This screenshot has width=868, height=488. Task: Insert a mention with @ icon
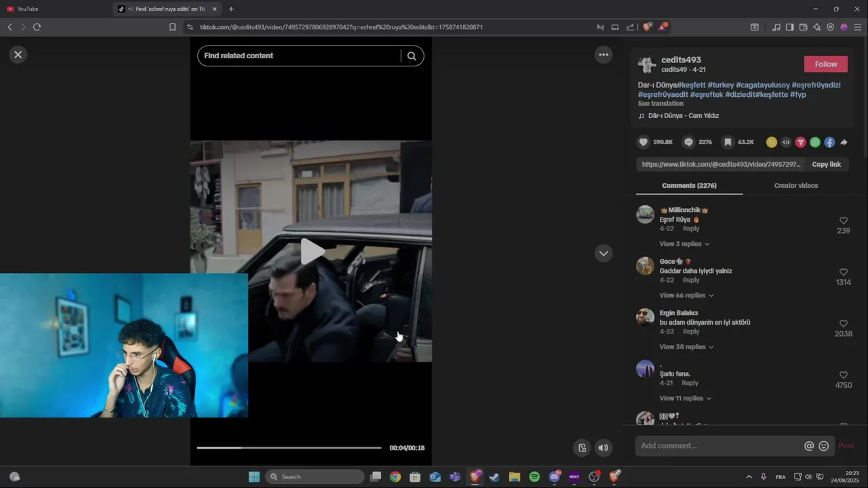point(809,446)
